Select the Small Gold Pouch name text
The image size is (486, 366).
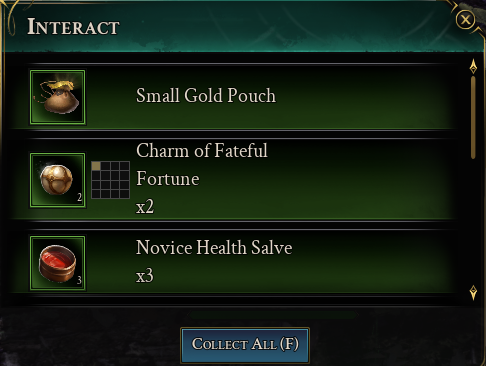pos(206,95)
